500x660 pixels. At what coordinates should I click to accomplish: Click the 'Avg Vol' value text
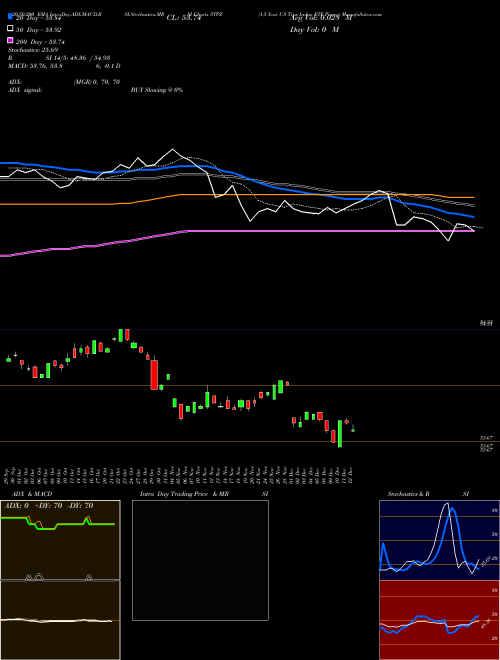(321, 18)
